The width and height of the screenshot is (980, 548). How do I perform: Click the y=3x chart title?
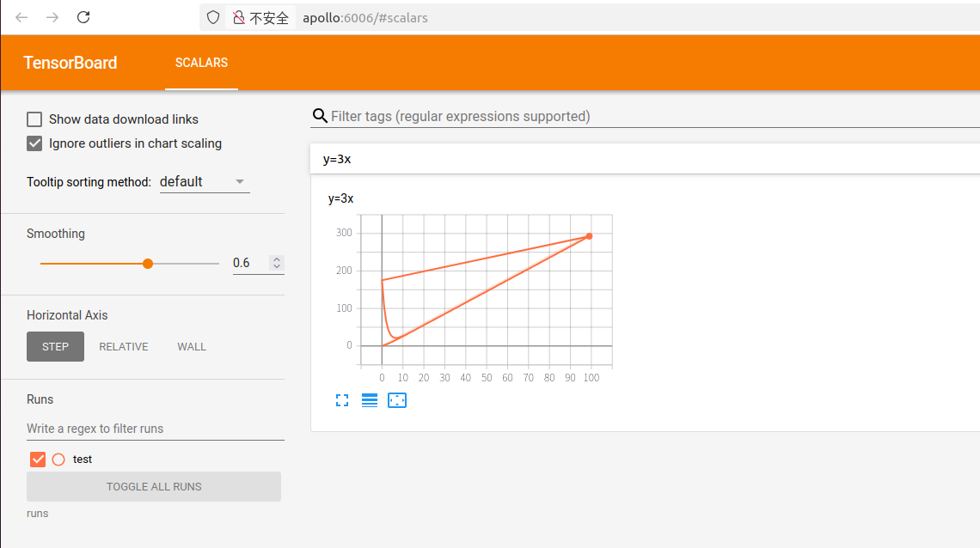pos(340,198)
